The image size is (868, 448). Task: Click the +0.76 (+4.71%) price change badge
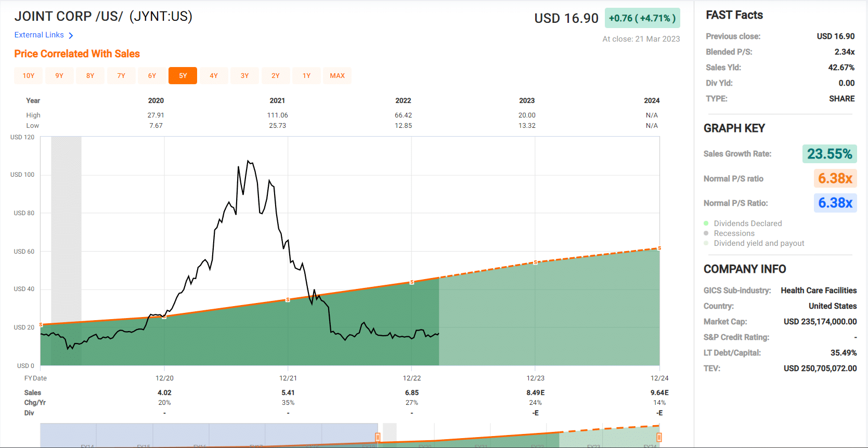click(642, 18)
